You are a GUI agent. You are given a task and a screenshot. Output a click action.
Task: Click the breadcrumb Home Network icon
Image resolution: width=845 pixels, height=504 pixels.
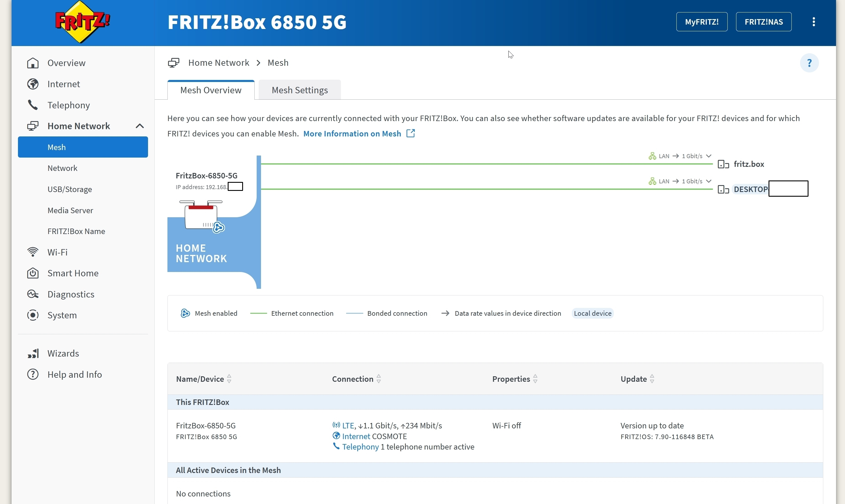point(174,63)
